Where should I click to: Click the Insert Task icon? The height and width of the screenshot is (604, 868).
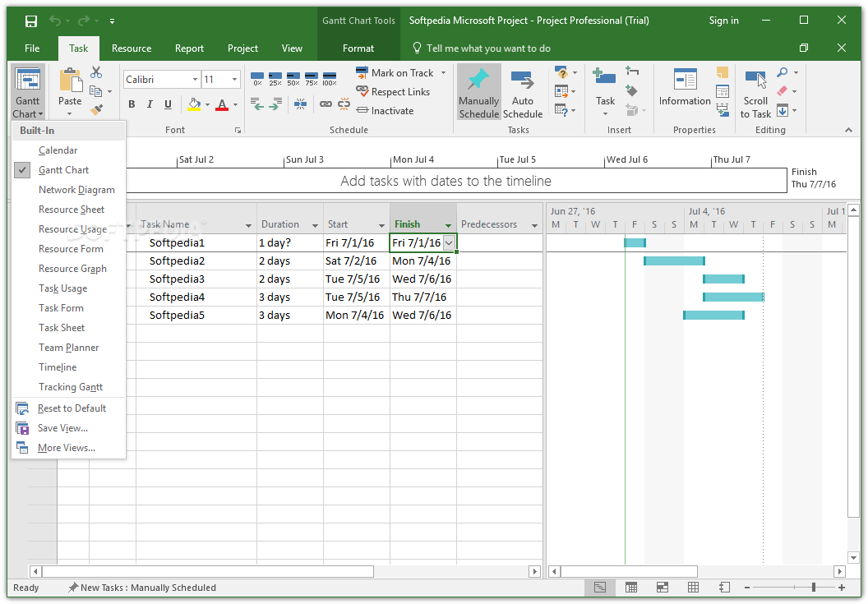[604, 77]
